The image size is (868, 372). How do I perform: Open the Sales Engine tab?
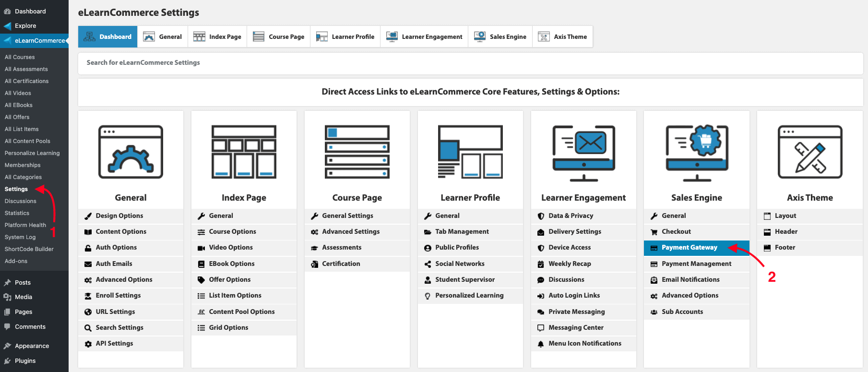500,36
